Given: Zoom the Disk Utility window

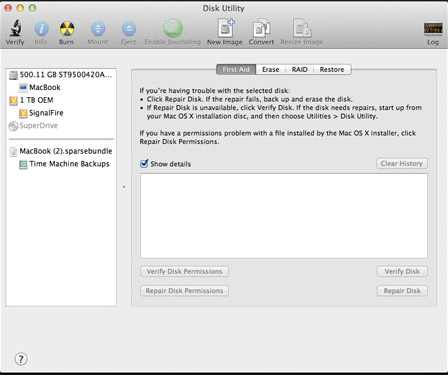Looking at the screenshot, I should (x=32, y=8).
